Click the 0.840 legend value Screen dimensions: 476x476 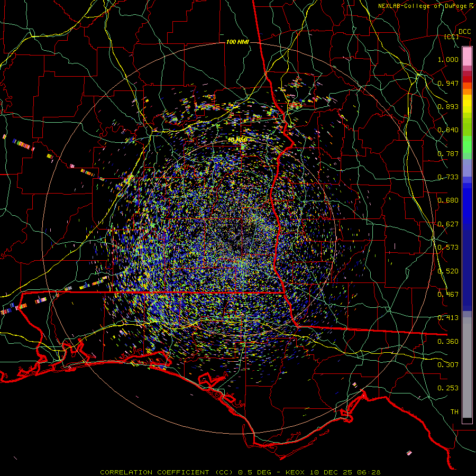click(448, 130)
